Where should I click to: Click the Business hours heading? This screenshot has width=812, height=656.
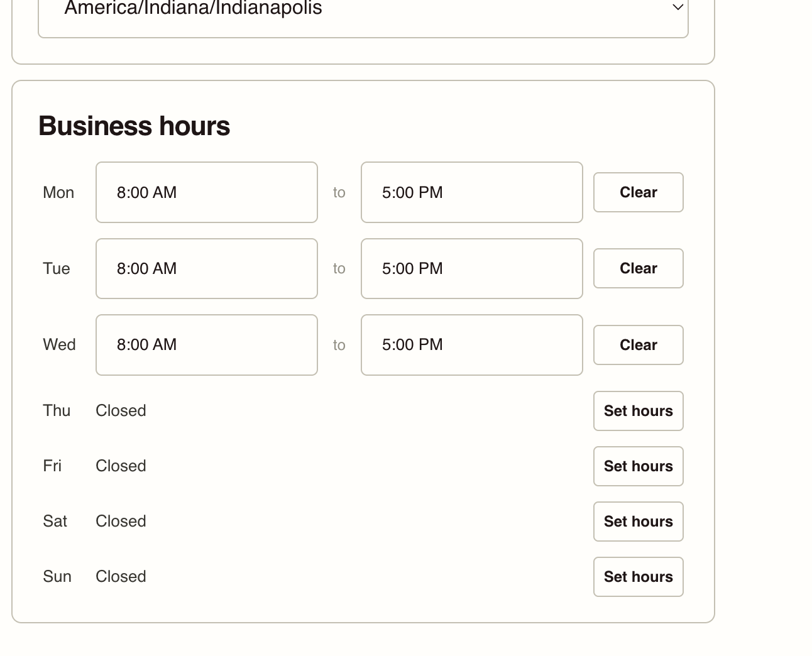pos(134,126)
